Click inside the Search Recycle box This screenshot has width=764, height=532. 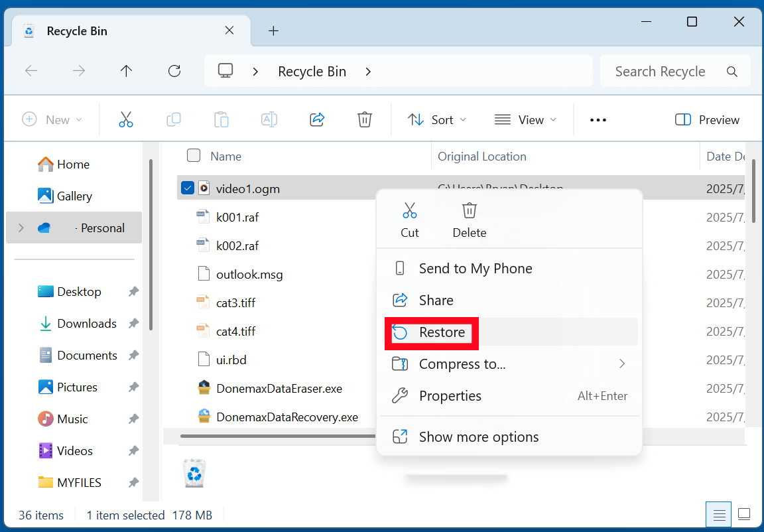click(x=663, y=71)
